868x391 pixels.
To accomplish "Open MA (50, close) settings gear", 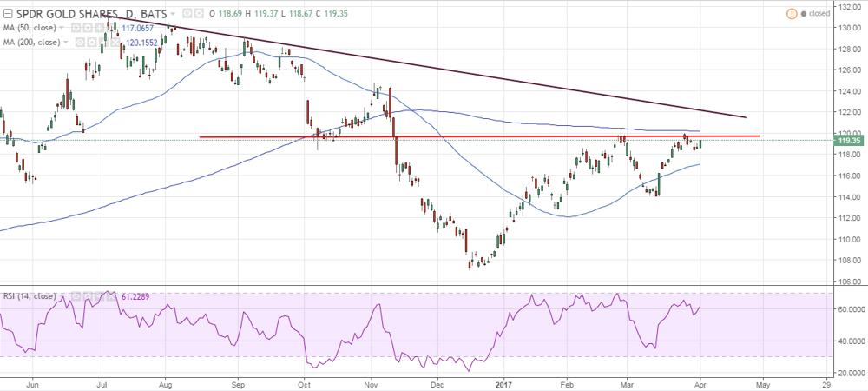I will tap(88, 27).
